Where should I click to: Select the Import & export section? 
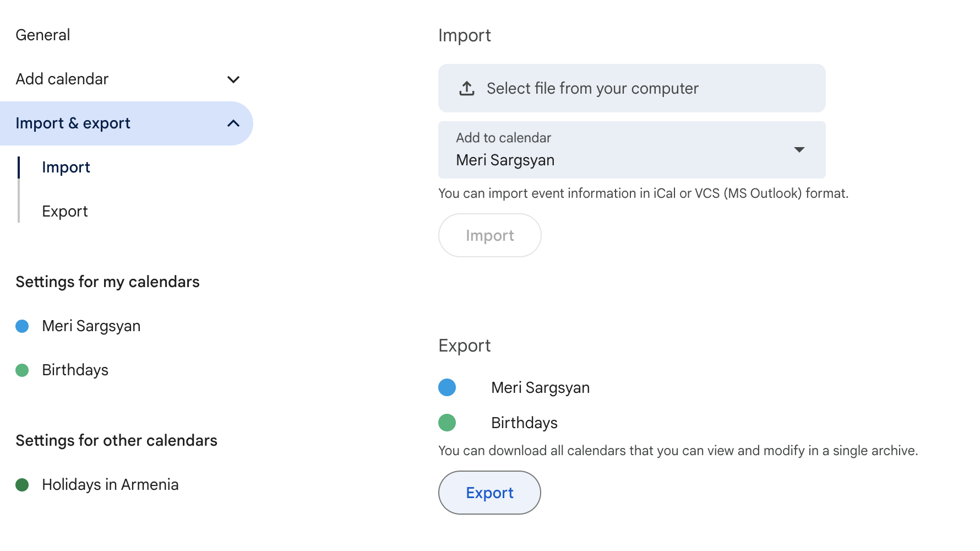pyautogui.click(x=126, y=123)
